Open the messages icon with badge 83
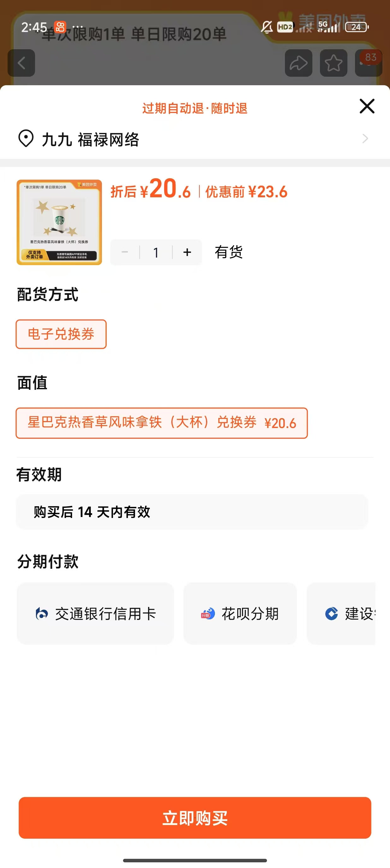This screenshot has width=390, height=868. 369,63
